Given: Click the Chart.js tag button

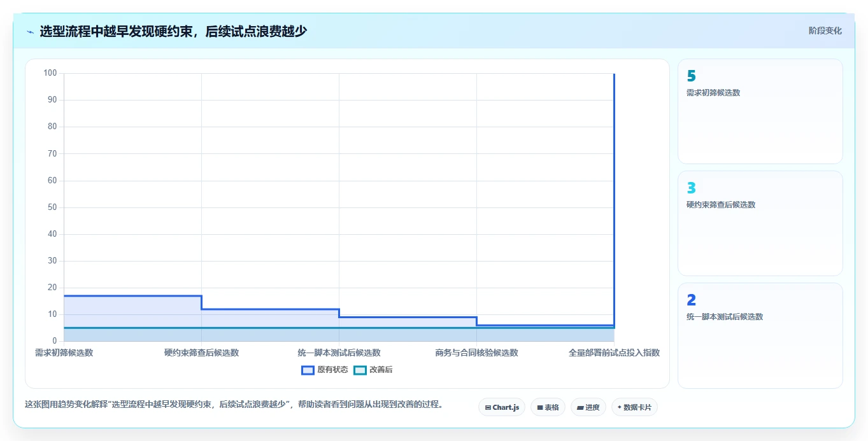Looking at the screenshot, I should 501,407.
